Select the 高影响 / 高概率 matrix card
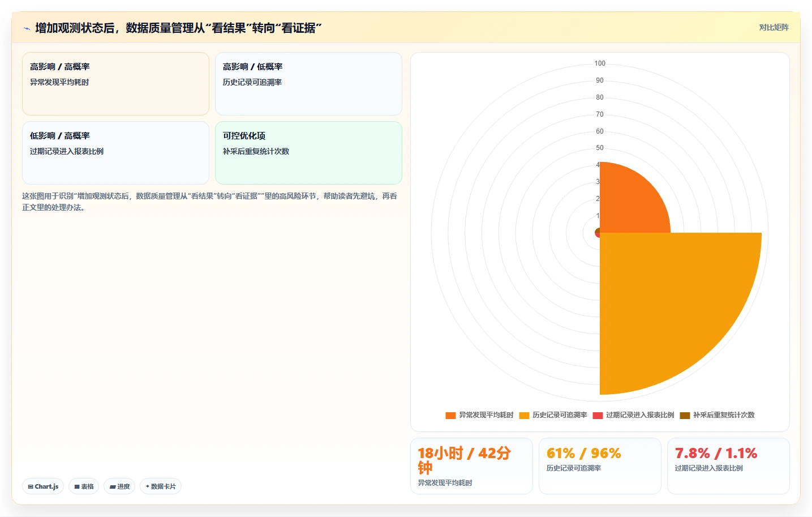This screenshot has width=812, height=517. click(115, 84)
